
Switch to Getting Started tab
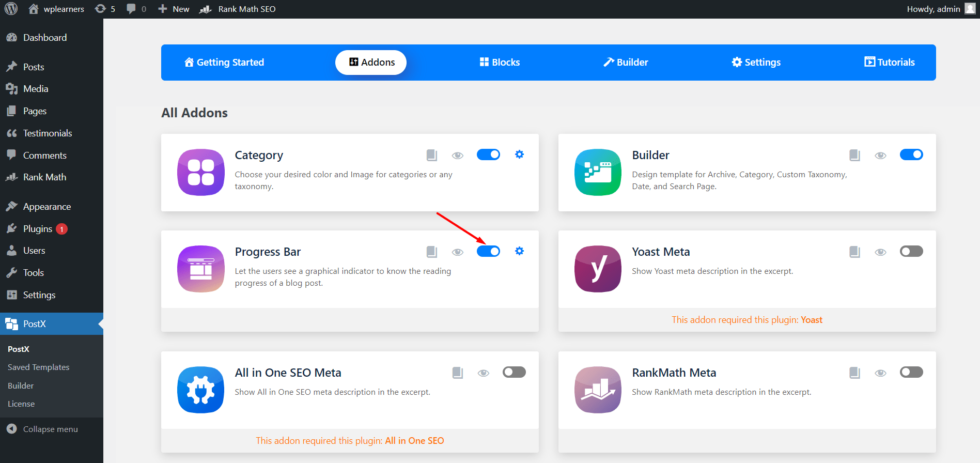(224, 63)
